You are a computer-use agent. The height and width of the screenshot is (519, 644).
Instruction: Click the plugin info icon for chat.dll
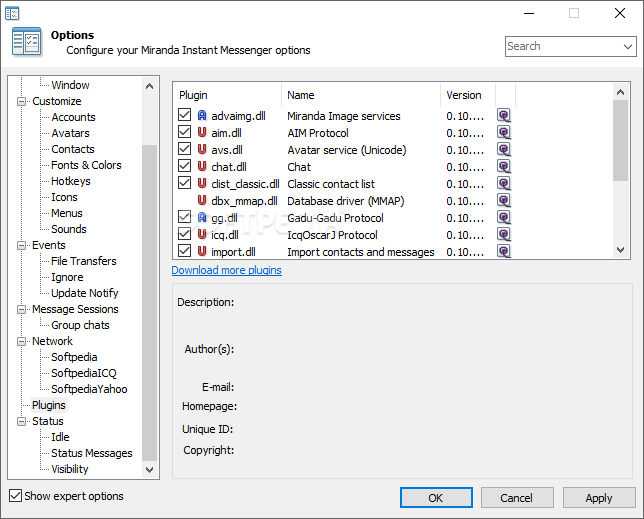504,167
